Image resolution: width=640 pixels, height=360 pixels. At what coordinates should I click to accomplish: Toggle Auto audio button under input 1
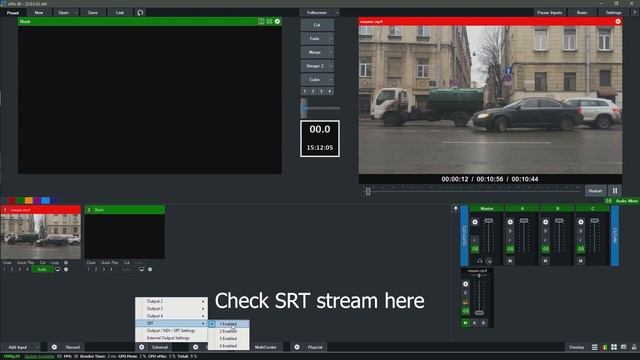tap(42, 269)
